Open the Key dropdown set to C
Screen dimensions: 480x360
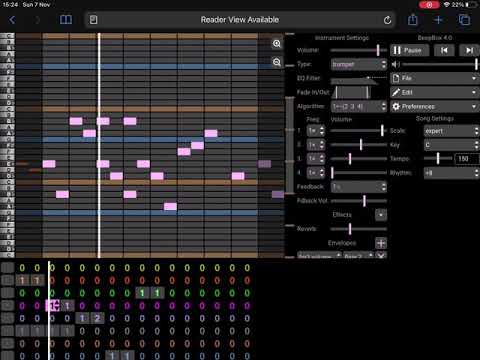pos(451,145)
